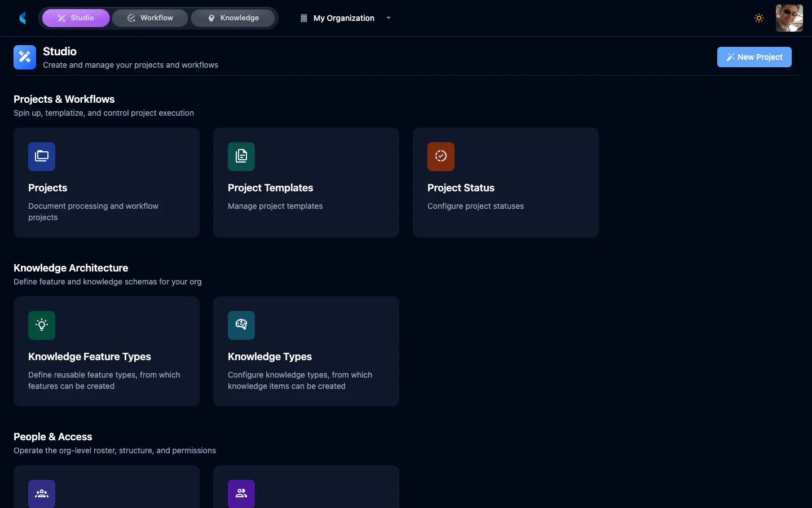
Task: Click the Project Status clock icon
Action: [x=441, y=156]
